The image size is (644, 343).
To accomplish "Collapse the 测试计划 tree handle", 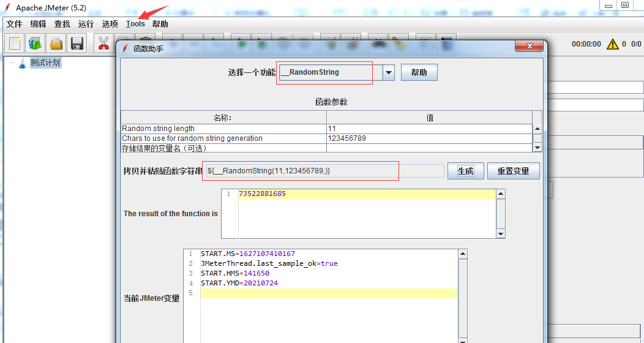I will click(x=10, y=63).
